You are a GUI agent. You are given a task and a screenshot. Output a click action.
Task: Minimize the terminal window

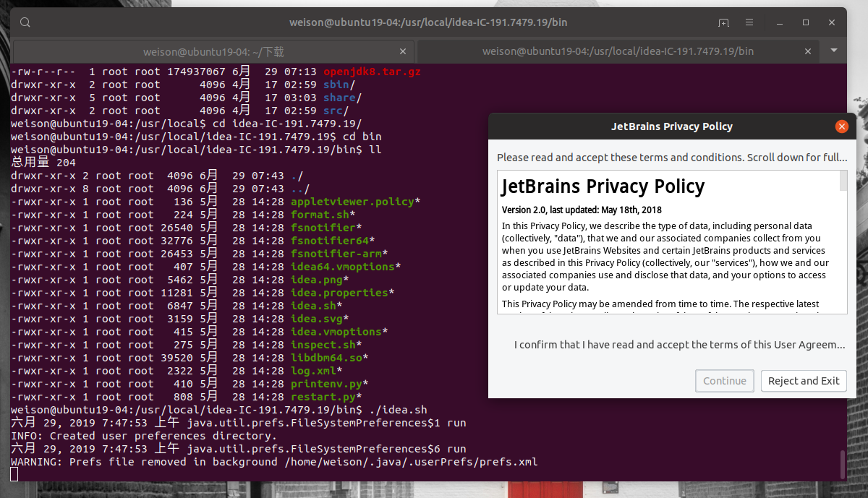point(780,22)
